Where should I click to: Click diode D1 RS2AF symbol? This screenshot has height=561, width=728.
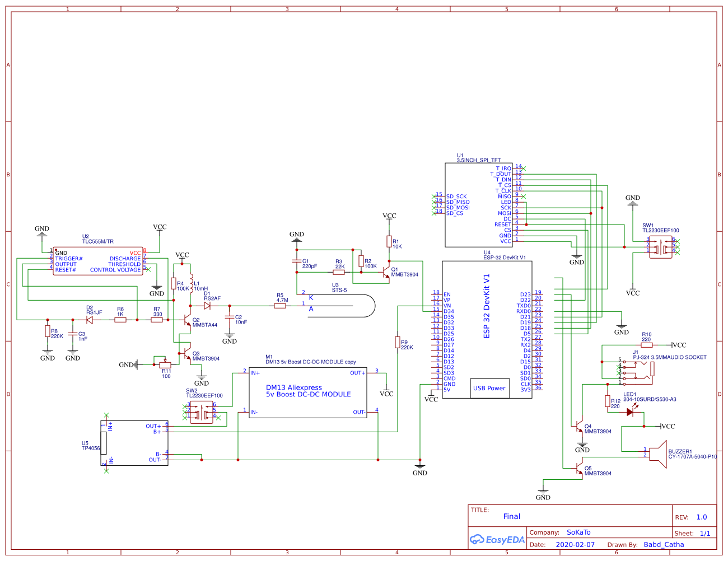pyautogui.click(x=208, y=305)
